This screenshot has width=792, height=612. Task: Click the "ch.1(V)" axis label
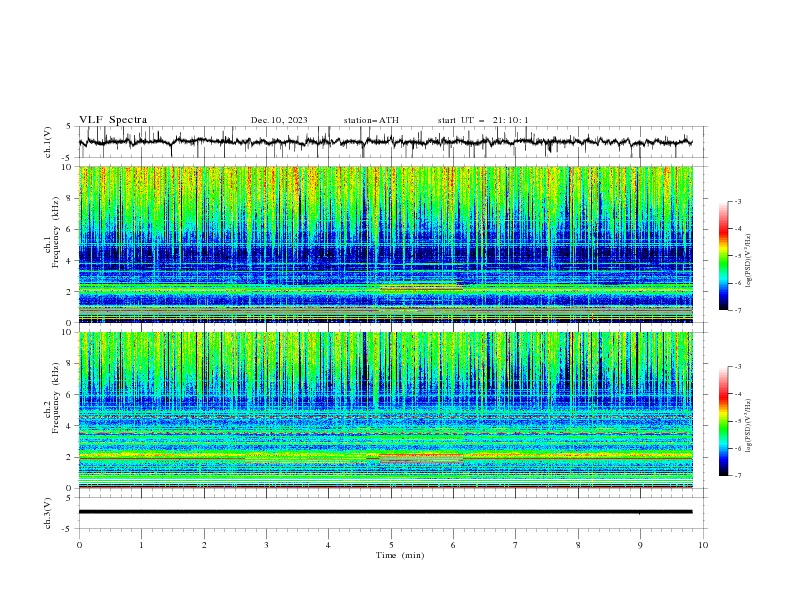coord(48,142)
